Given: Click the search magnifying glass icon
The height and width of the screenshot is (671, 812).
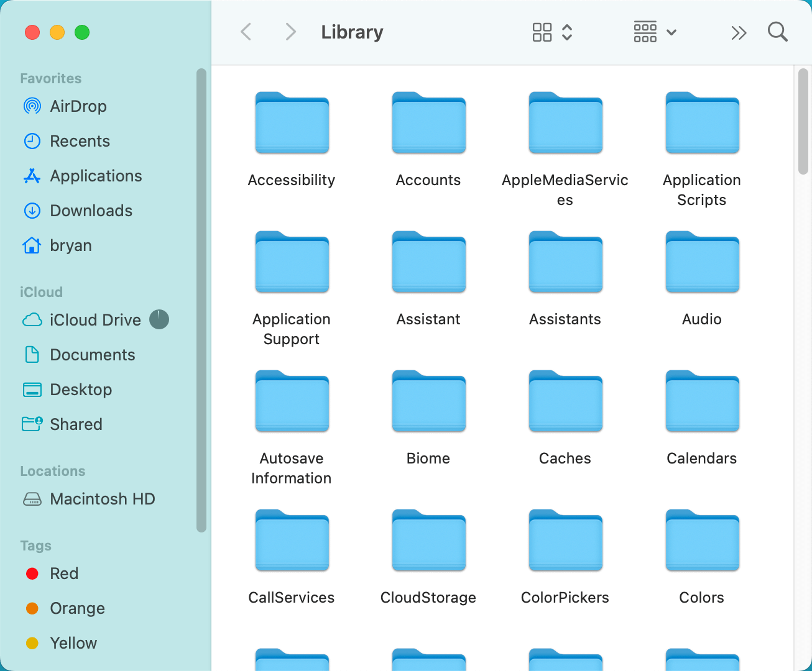Looking at the screenshot, I should point(777,32).
